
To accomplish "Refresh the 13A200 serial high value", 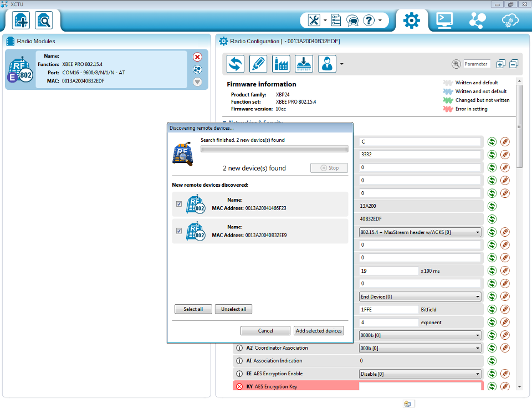I will point(492,206).
